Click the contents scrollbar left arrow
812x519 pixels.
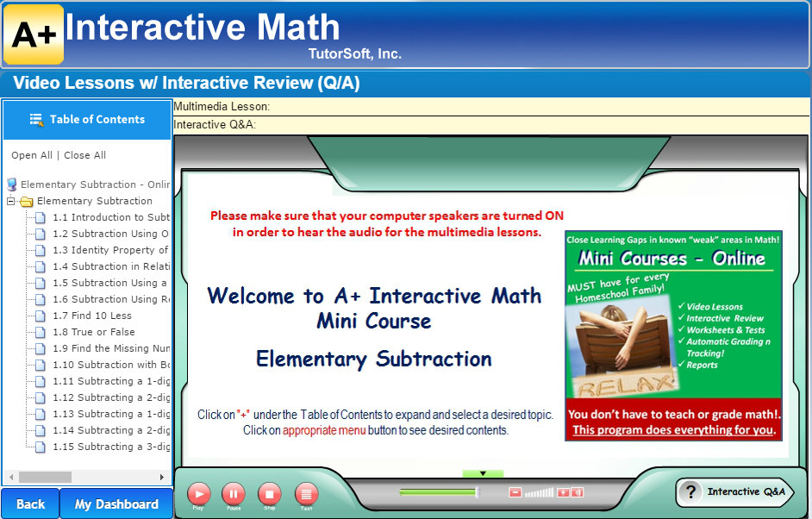(x=11, y=477)
